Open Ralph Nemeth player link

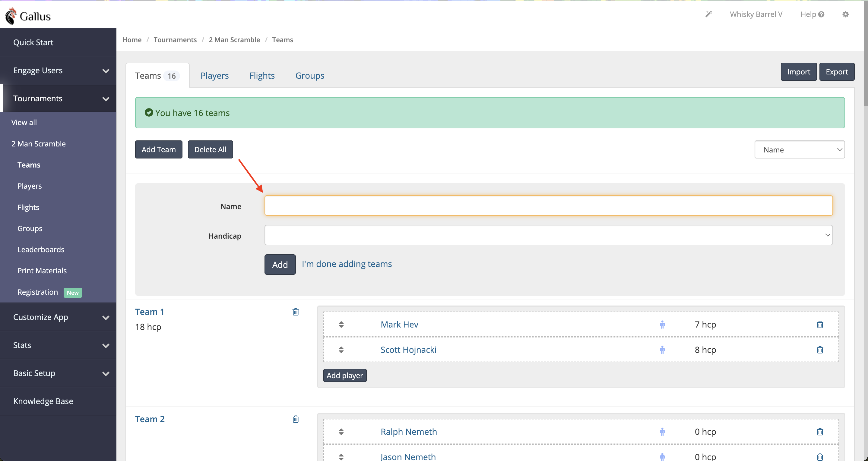click(409, 431)
